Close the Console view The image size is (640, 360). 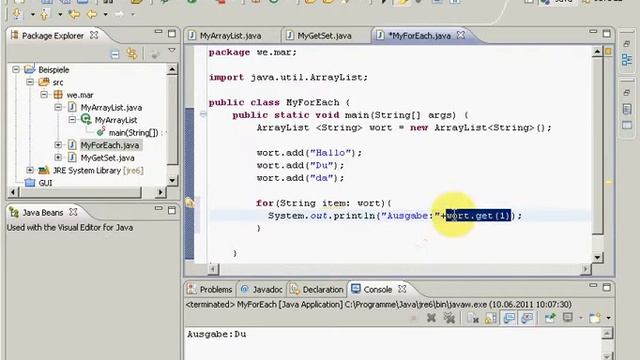tap(402, 289)
